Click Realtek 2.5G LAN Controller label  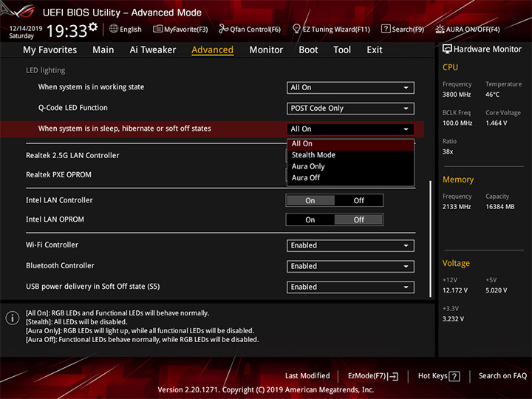(72, 155)
